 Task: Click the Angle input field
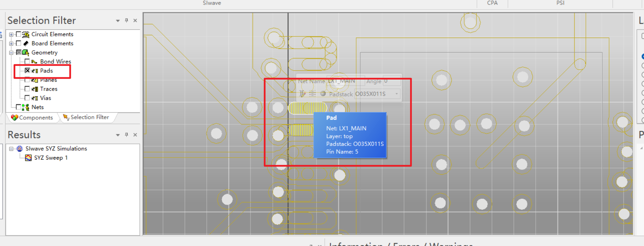pyautogui.click(x=391, y=81)
